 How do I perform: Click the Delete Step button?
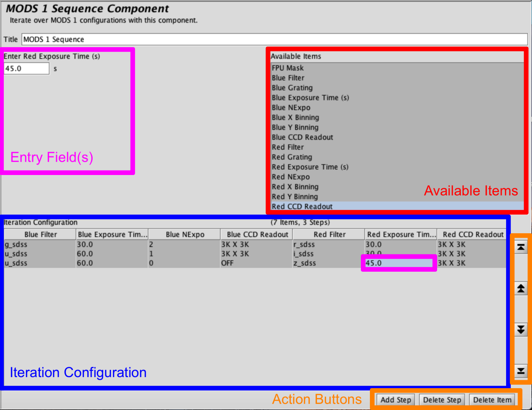click(x=442, y=400)
